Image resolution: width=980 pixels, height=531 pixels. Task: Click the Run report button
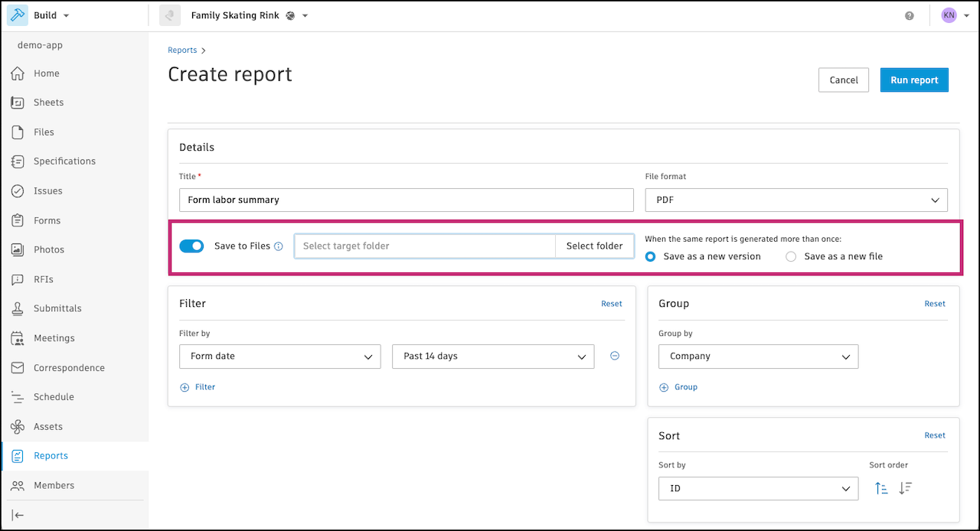click(914, 80)
